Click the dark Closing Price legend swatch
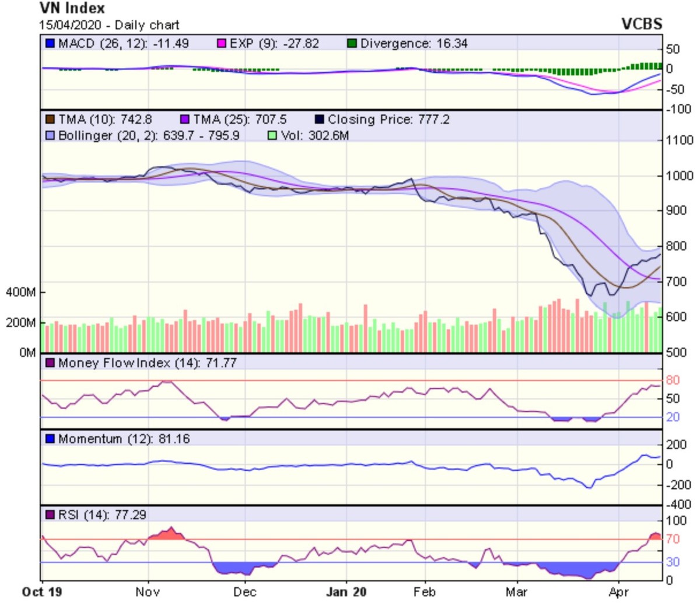This screenshot has width=700, height=609. [x=319, y=120]
